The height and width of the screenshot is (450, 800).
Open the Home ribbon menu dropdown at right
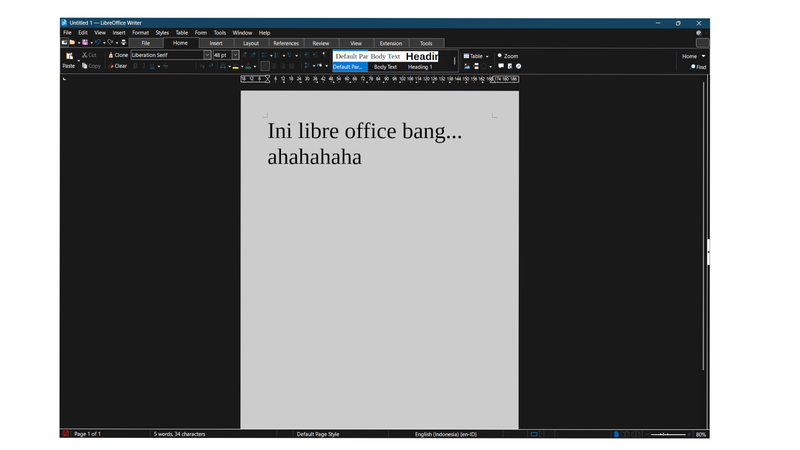click(x=703, y=56)
